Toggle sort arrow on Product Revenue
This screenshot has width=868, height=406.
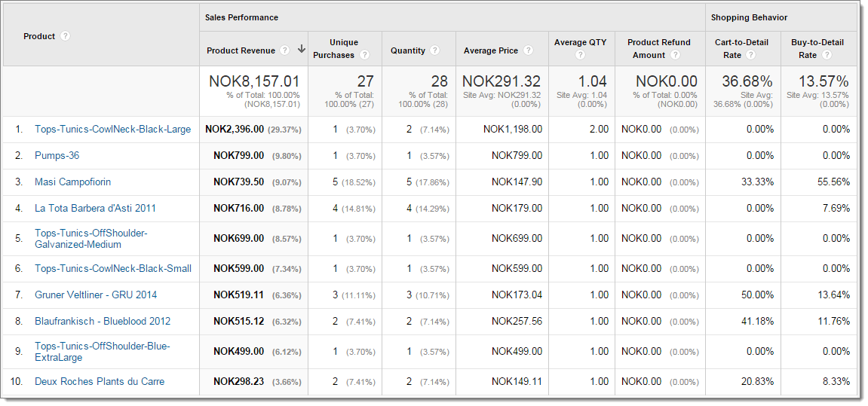click(x=301, y=50)
